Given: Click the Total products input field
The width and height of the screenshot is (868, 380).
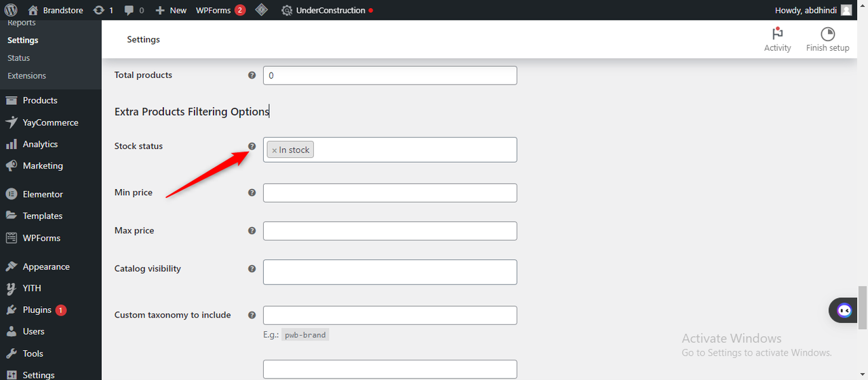Looking at the screenshot, I should (390, 75).
